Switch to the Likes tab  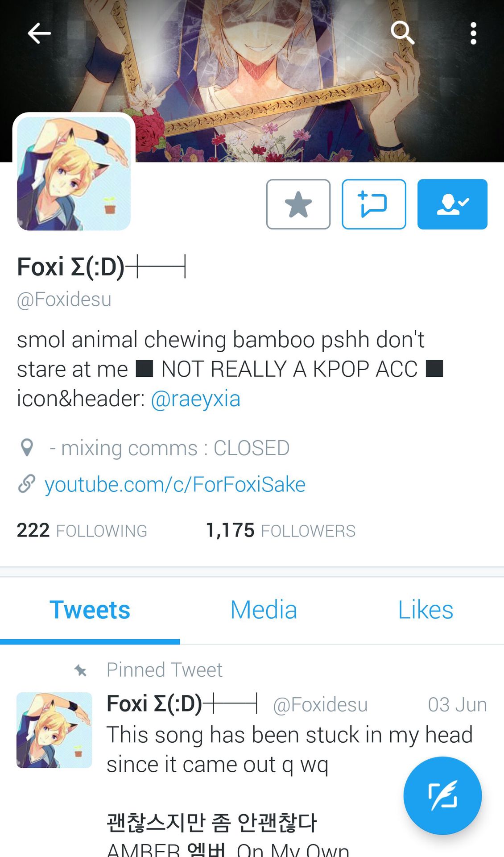pyautogui.click(x=426, y=610)
